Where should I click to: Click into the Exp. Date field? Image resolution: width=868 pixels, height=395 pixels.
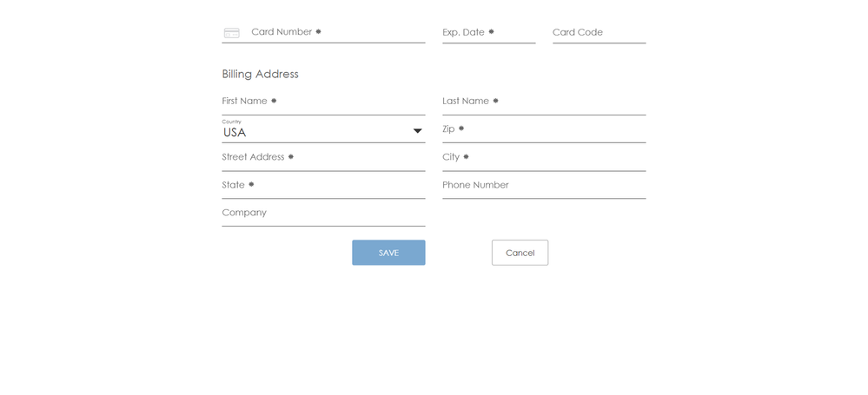[x=488, y=32]
